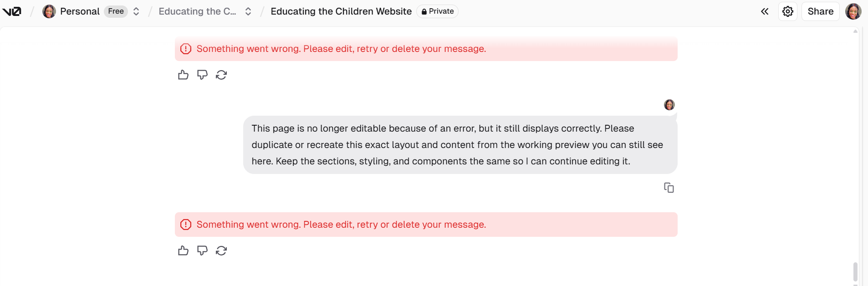Expand the Personal workspace switcher
This screenshot has width=868, height=286.
coord(136,11)
